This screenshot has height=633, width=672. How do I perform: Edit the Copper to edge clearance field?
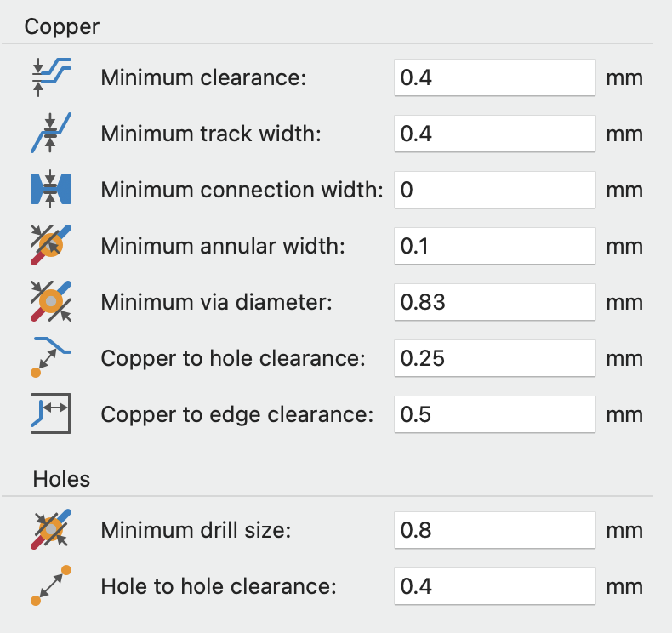coord(495,414)
